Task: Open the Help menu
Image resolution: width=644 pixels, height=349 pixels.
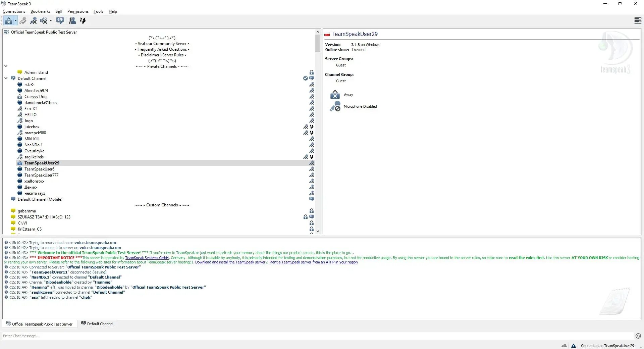Action: coord(113,11)
